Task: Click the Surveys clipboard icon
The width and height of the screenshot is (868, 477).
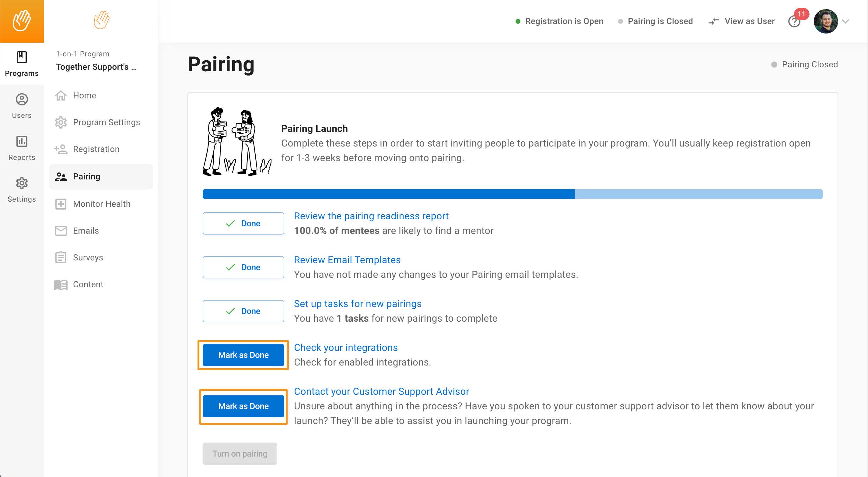Action: tap(61, 257)
